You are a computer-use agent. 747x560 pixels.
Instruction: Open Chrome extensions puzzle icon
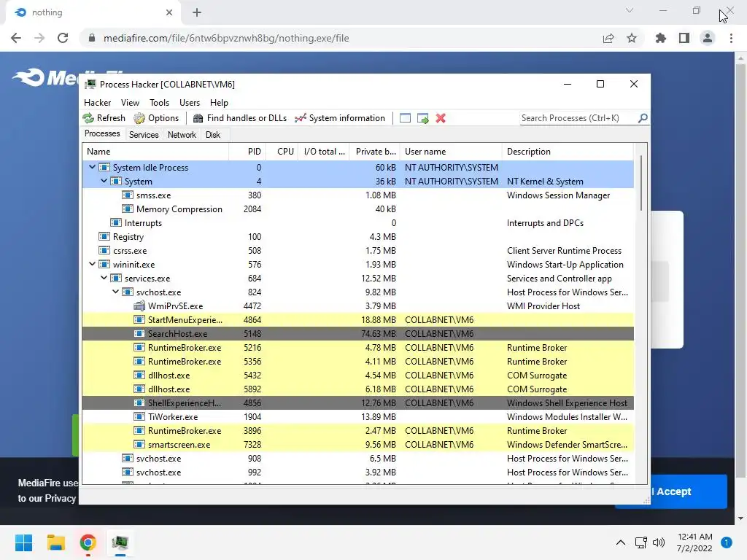pos(661,38)
